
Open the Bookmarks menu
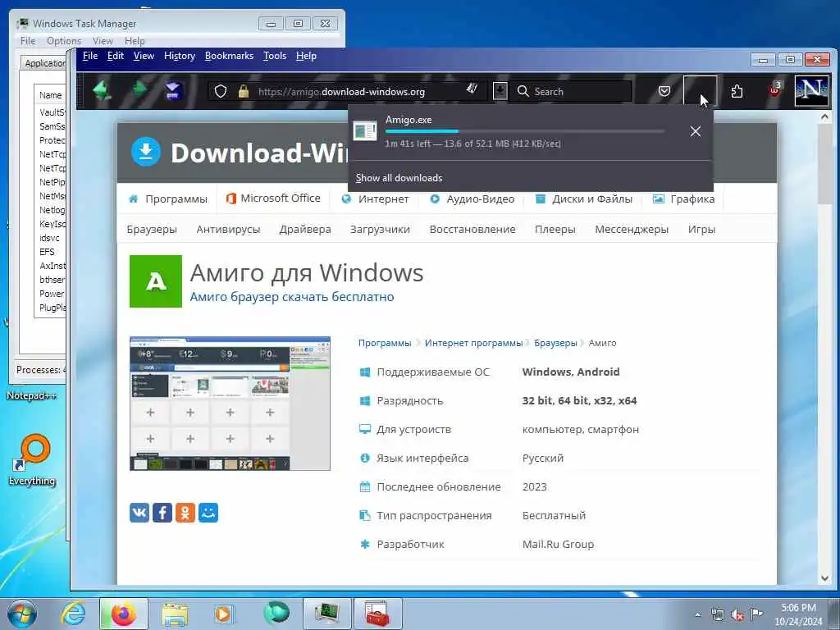pos(230,56)
